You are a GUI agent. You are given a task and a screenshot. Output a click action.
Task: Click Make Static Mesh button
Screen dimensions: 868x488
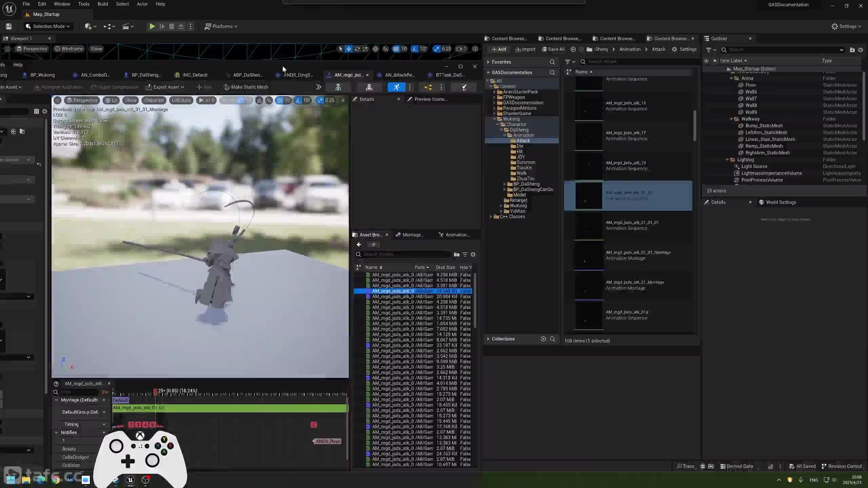pos(246,87)
